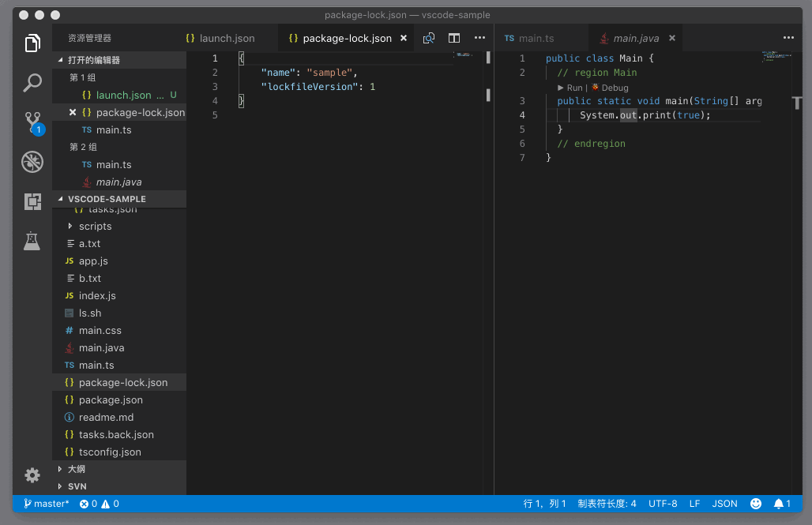Open the Extensions view icon

[x=32, y=201]
